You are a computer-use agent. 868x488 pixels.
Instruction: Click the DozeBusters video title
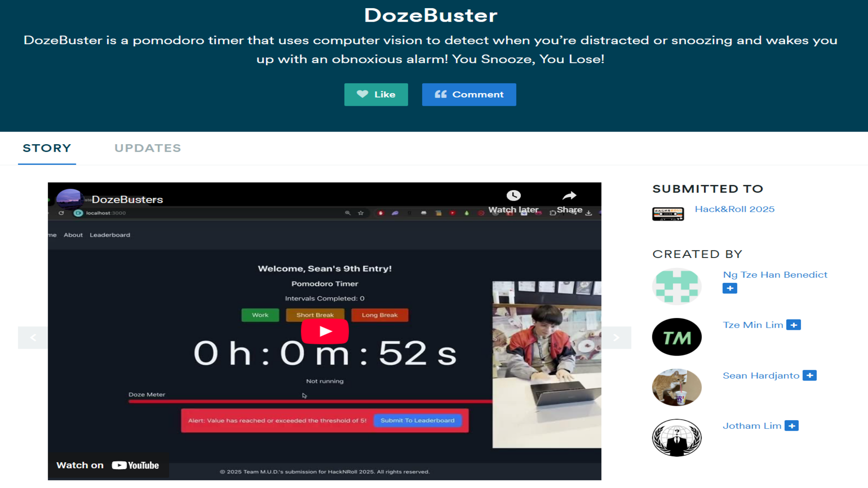point(127,200)
